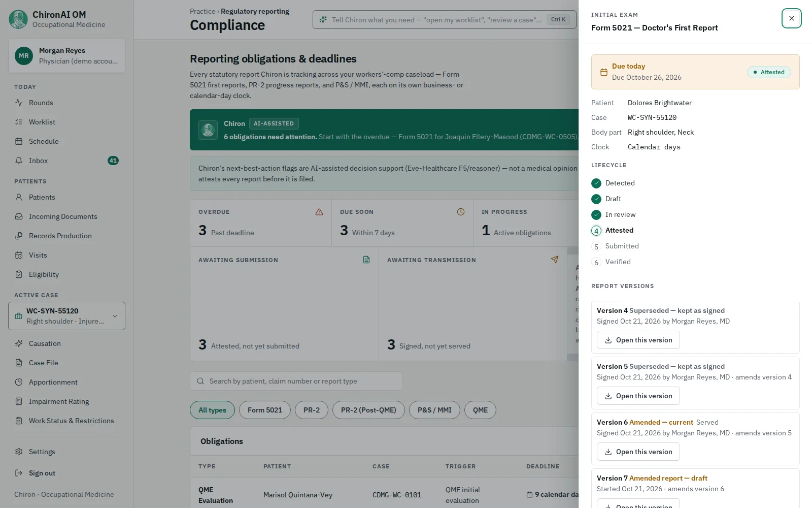Open the Patients list
This screenshot has height=508, width=812.
pyautogui.click(x=66, y=197)
